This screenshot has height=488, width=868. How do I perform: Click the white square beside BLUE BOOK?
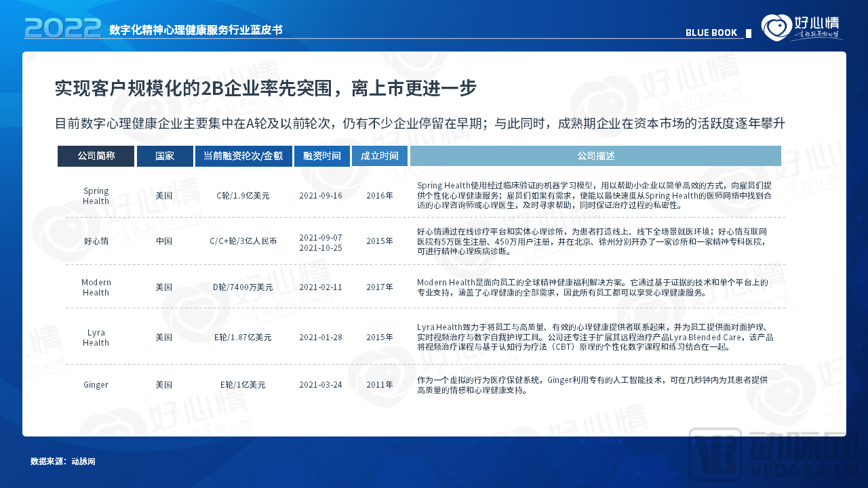(x=749, y=33)
